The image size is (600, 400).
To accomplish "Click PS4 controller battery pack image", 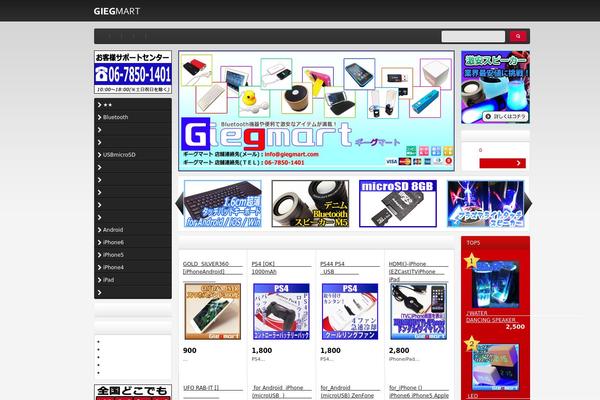I will (281, 312).
